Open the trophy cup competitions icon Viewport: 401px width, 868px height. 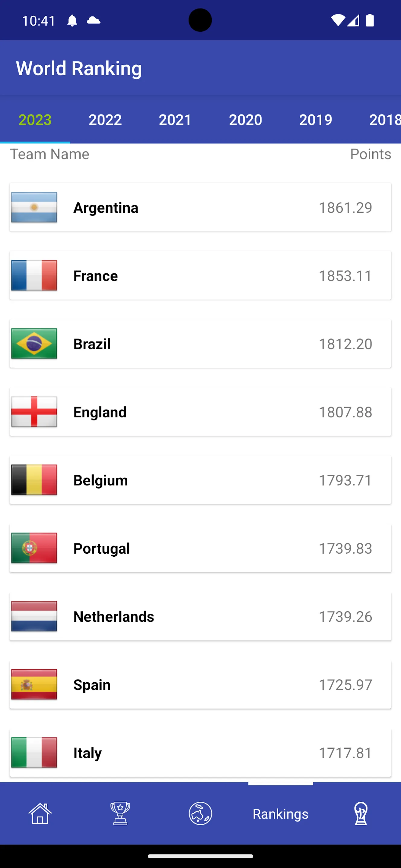120,813
